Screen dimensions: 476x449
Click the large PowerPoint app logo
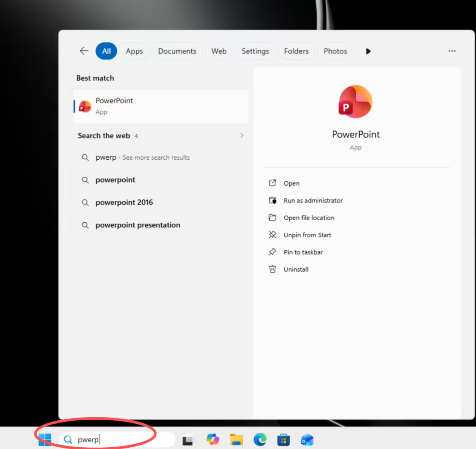[355, 101]
